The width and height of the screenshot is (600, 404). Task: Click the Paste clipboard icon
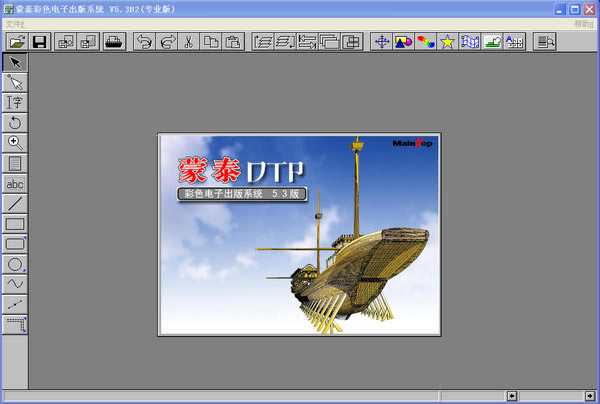point(233,41)
